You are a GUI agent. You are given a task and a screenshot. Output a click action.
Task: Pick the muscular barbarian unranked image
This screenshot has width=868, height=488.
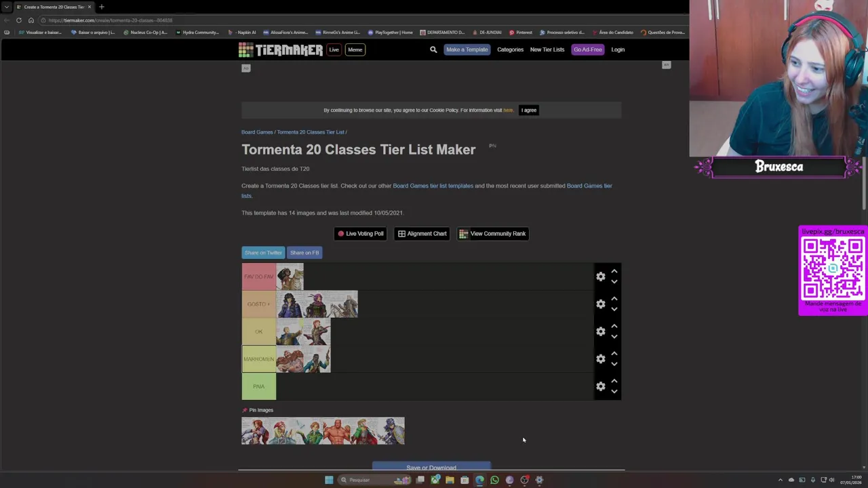tap(336, 431)
